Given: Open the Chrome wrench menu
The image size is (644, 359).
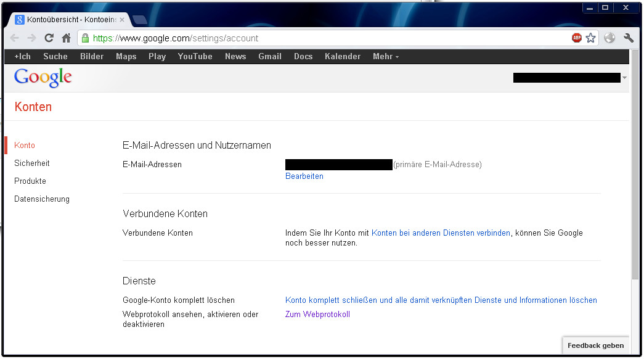Looking at the screenshot, I should pyautogui.click(x=629, y=38).
